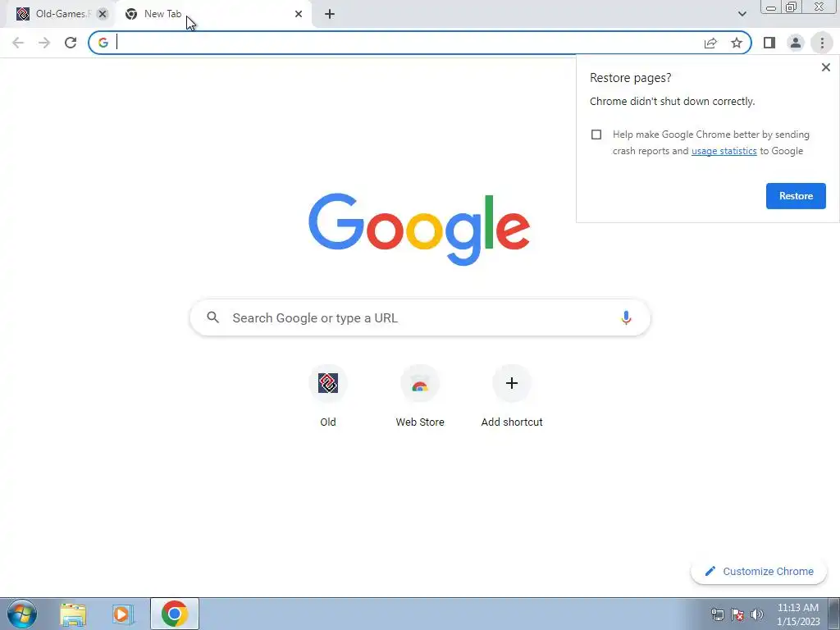Viewport: 840px width, 630px height.
Task: Close the Old-Games tab
Action: (x=103, y=14)
